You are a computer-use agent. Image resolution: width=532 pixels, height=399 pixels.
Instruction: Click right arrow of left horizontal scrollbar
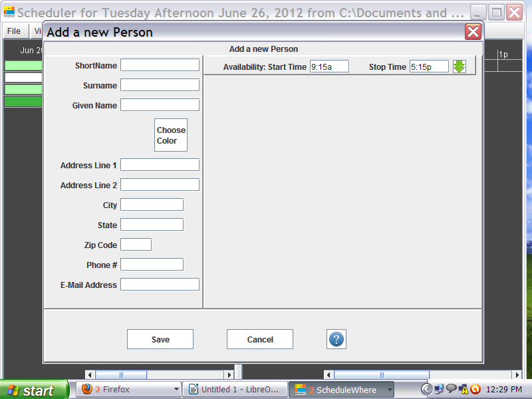point(229,375)
